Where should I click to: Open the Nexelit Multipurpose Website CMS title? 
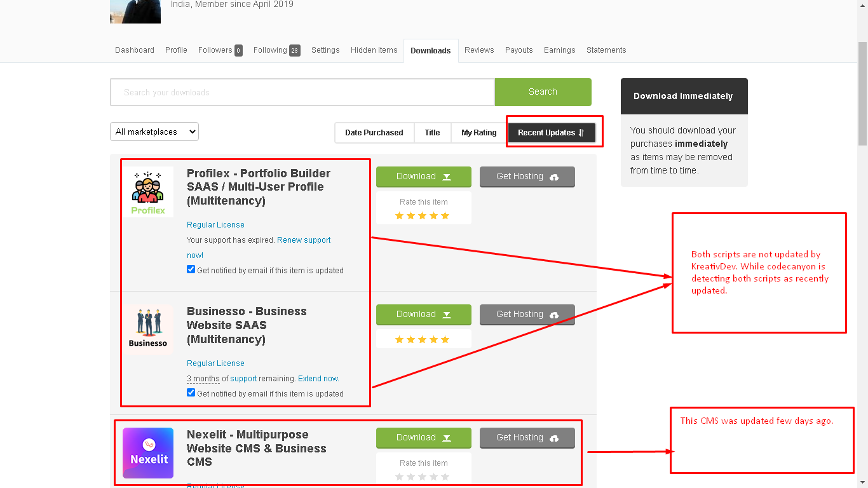(x=257, y=448)
